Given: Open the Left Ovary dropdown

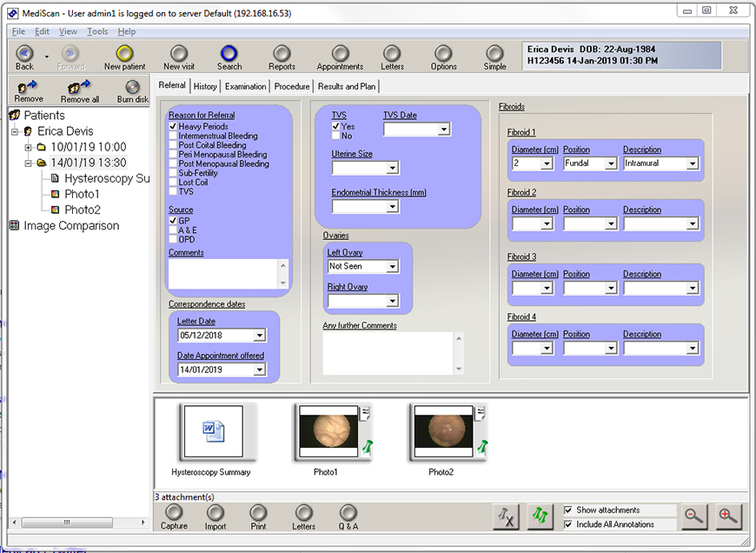Looking at the screenshot, I should 393,266.
